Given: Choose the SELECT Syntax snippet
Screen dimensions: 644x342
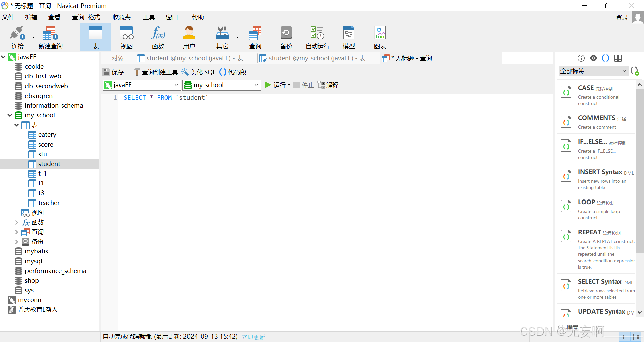Looking at the screenshot, I should pyautogui.click(x=596, y=289).
